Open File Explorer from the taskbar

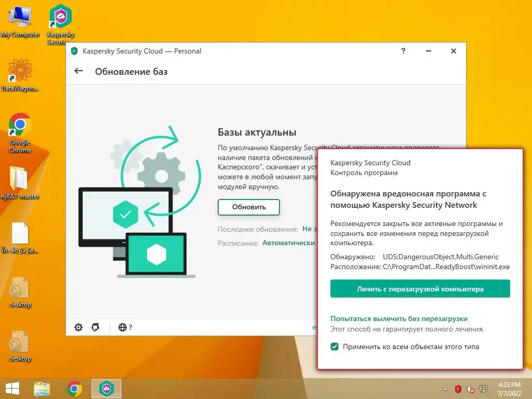click(42, 389)
